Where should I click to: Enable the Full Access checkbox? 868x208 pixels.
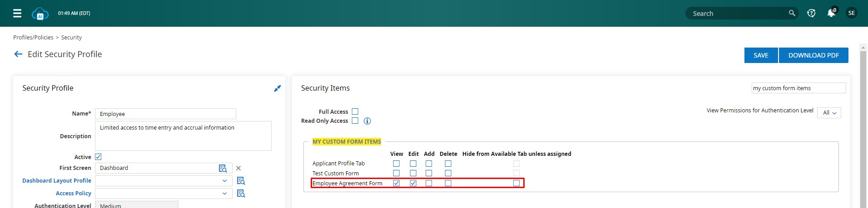pyautogui.click(x=355, y=111)
